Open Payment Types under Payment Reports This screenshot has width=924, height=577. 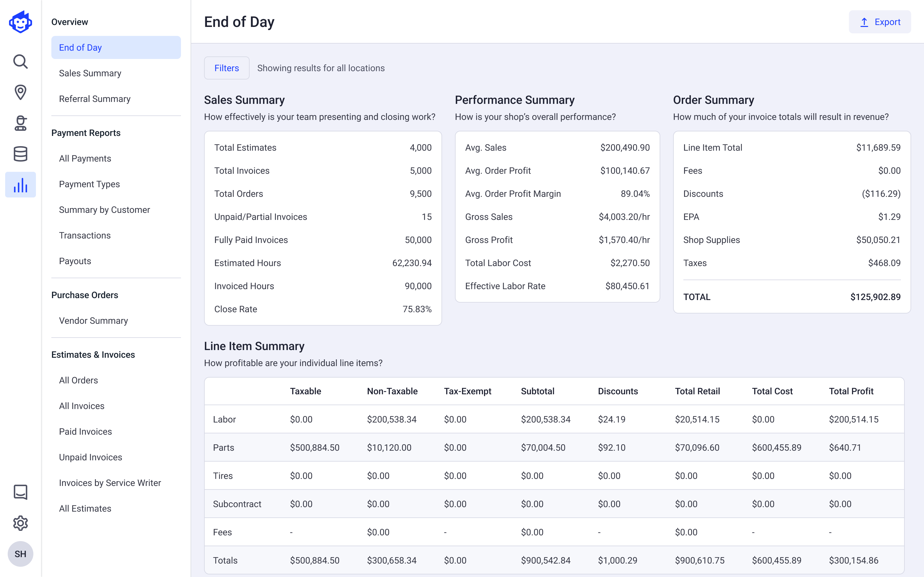pos(89,184)
